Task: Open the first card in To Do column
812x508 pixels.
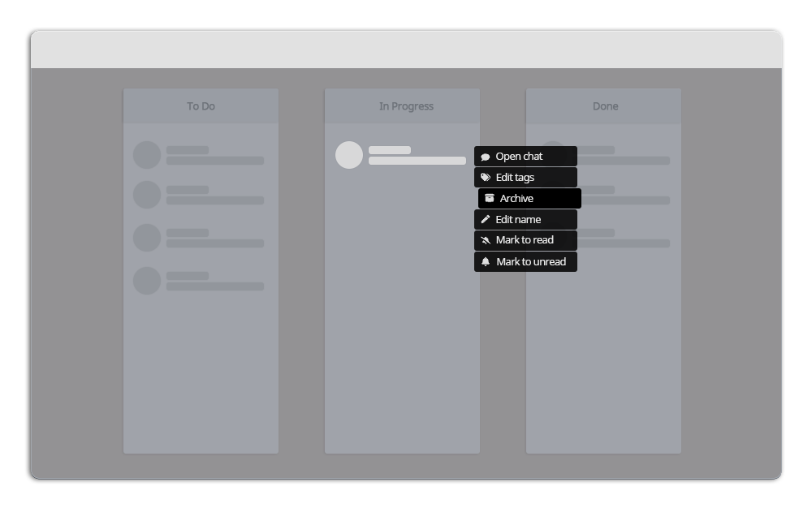Action: click(200, 155)
